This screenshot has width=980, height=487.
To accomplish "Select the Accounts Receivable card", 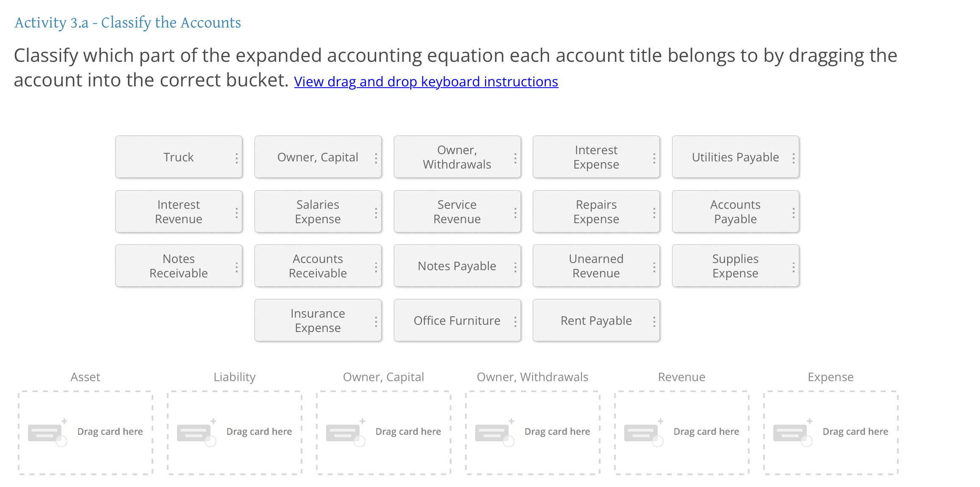I will [x=318, y=266].
